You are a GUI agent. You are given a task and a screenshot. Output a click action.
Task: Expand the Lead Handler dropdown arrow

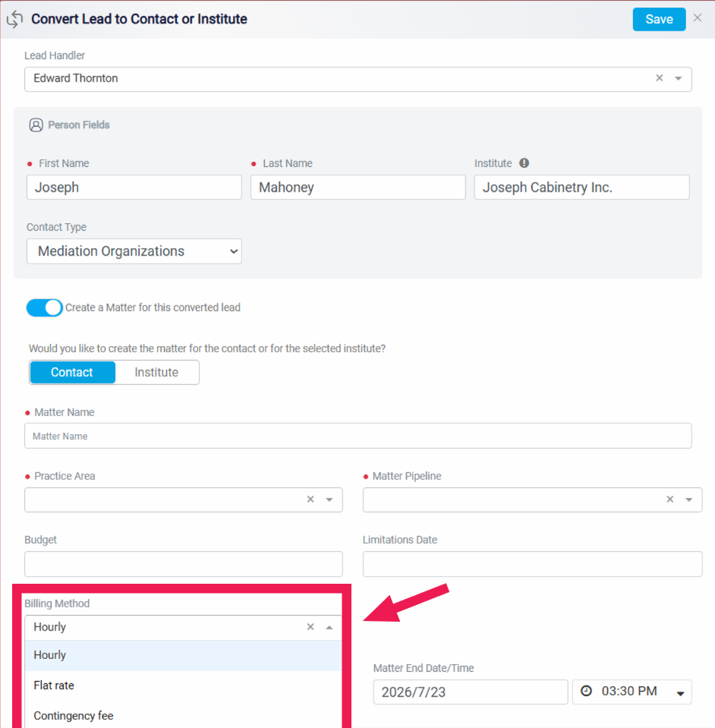pos(679,78)
